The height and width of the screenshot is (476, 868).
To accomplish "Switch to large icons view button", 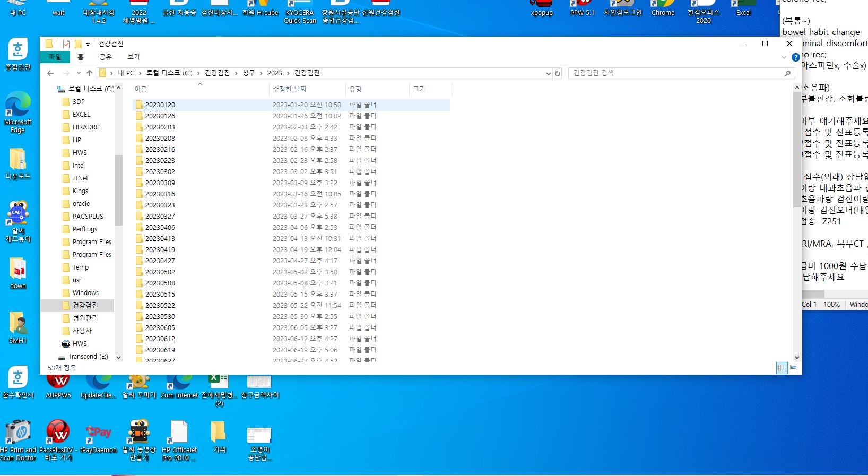I will 794,368.
